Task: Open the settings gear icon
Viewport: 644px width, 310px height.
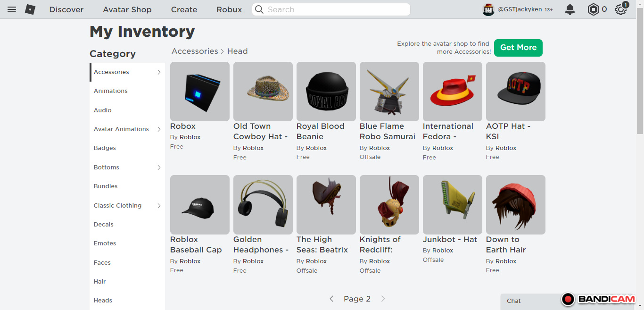Action: point(621,9)
